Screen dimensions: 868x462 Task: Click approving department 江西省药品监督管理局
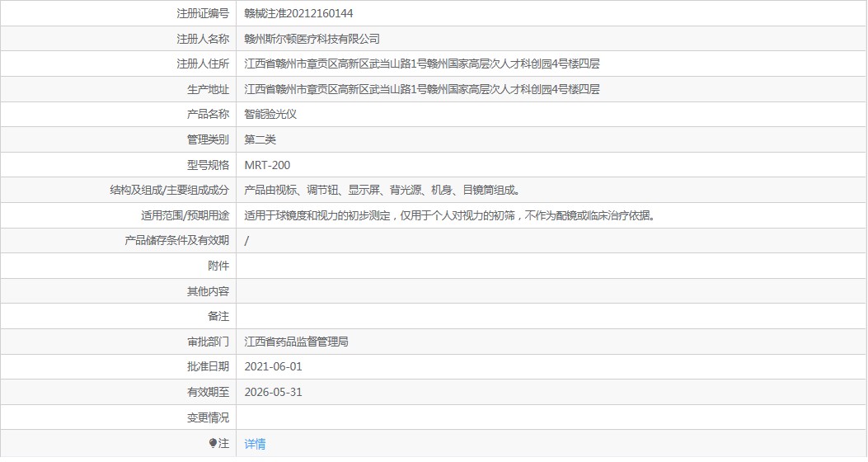296,342
